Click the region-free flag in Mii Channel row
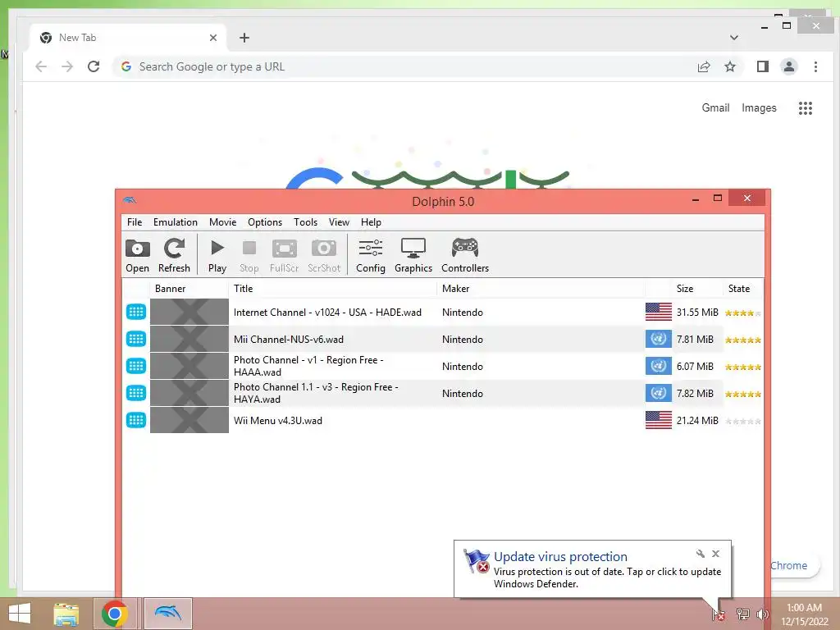The width and height of the screenshot is (840, 630). 659,339
